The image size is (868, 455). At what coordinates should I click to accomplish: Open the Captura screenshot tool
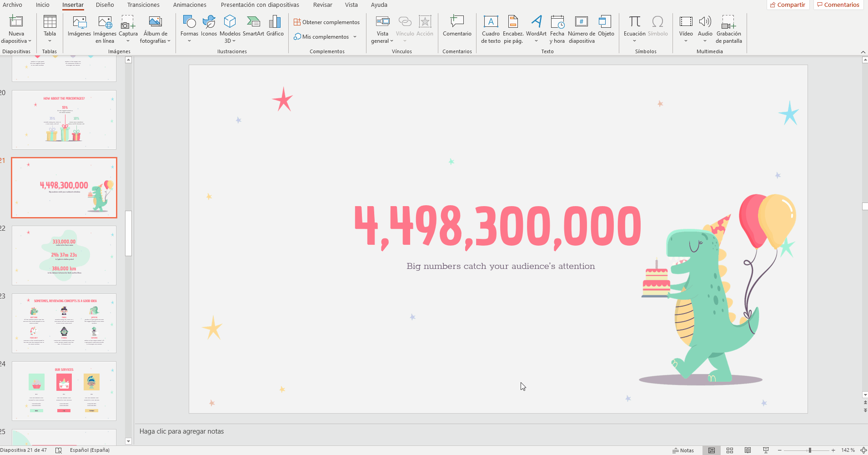click(x=128, y=29)
